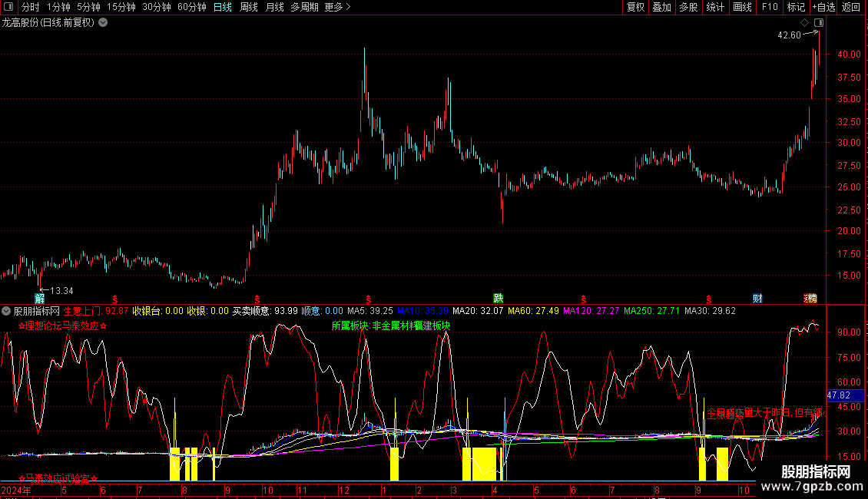Click the 47.82 highlighted value on axis
This screenshot has width=868, height=499.
coord(839,395)
